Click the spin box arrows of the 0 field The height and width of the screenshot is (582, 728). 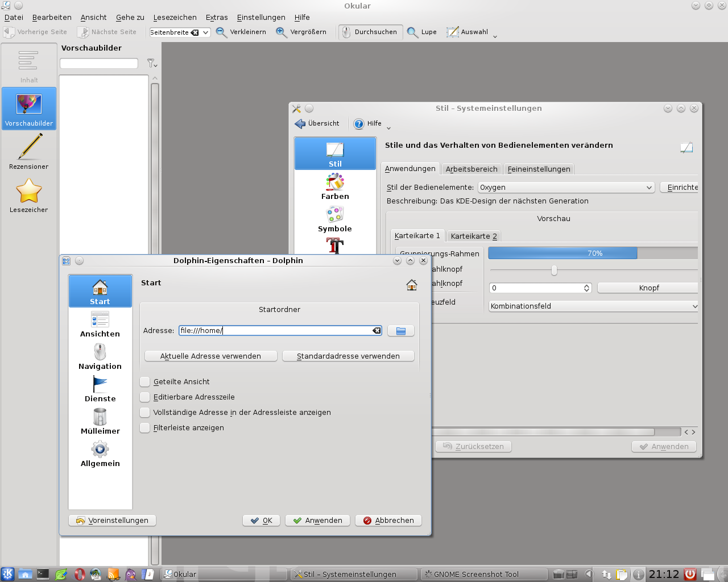(587, 288)
